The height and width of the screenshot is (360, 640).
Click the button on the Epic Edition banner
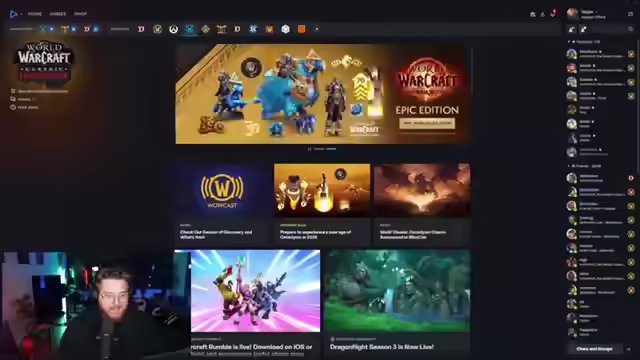[427, 123]
